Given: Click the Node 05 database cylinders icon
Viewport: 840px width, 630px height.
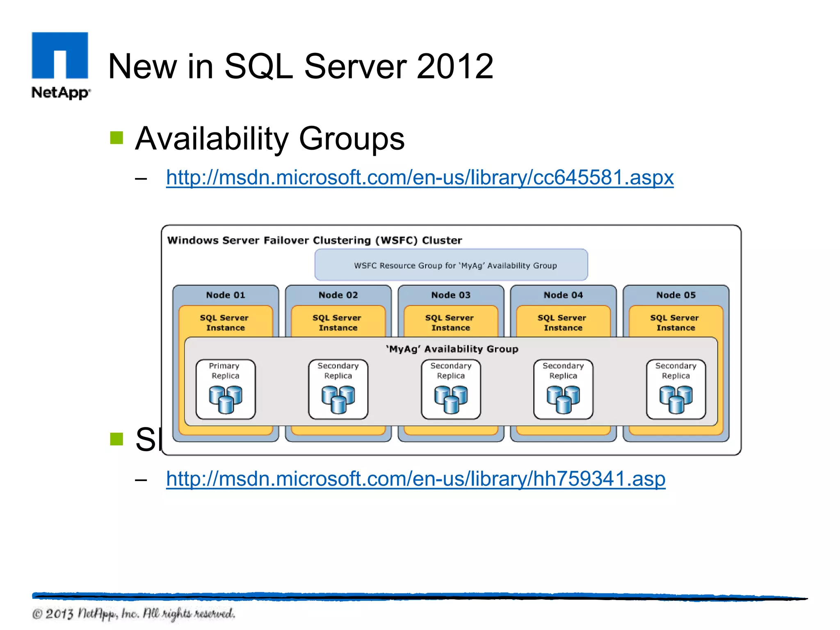Looking at the screenshot, I should click(676, 399).
